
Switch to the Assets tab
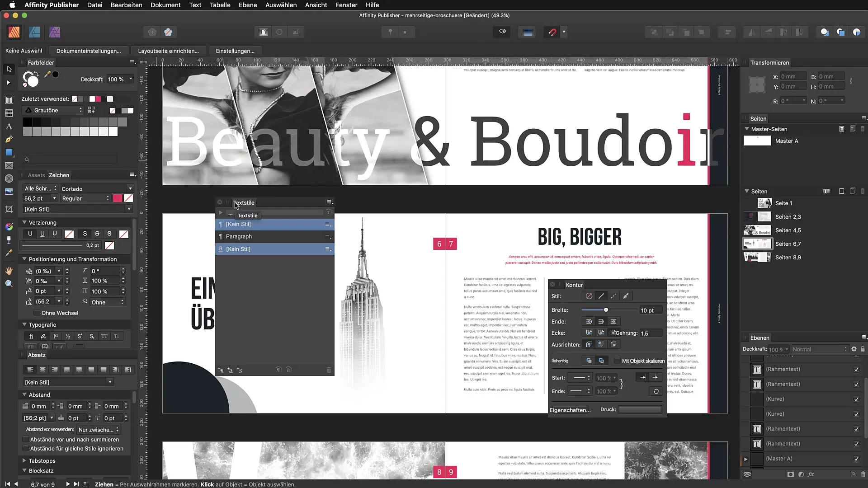coord(36,175)
